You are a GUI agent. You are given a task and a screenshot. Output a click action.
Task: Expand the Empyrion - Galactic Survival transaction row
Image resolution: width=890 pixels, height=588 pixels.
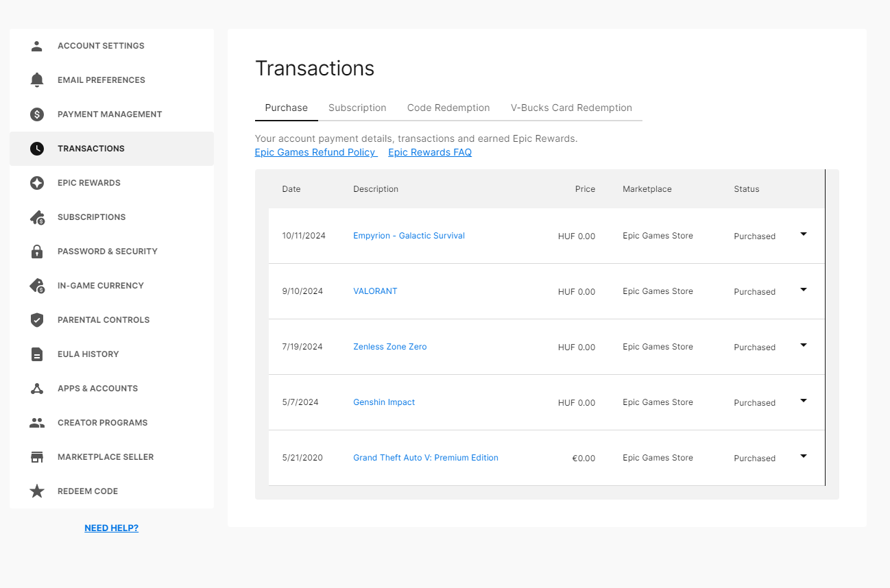point(804,234)
